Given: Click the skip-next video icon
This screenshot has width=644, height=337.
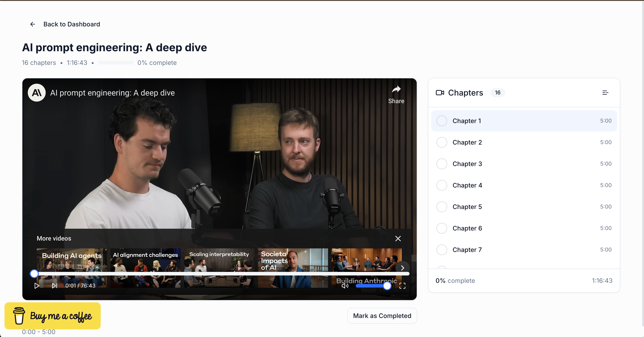Looking at the screenshot, I should point(54,286).
